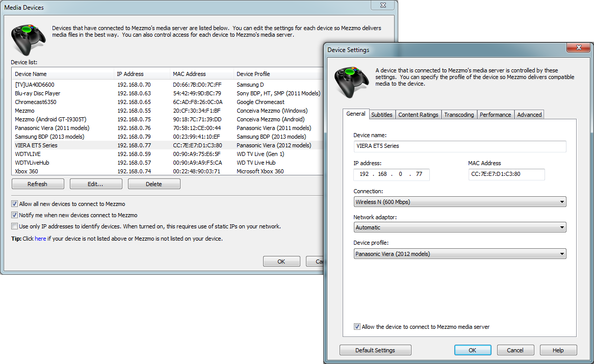Close the Device Settings dialog
Image resolution: width=594 pixels, height=364 pixels.
coord(579,48)
